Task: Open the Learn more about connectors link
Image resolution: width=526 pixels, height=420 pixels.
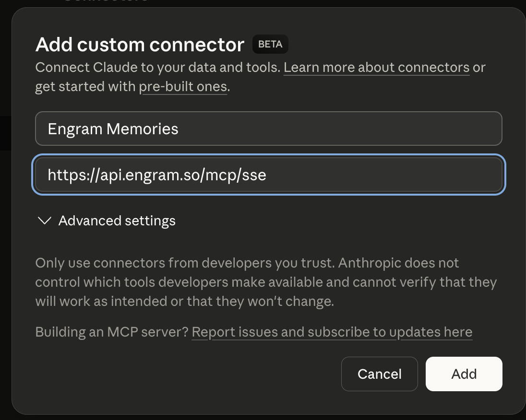Action: [376, 67]
